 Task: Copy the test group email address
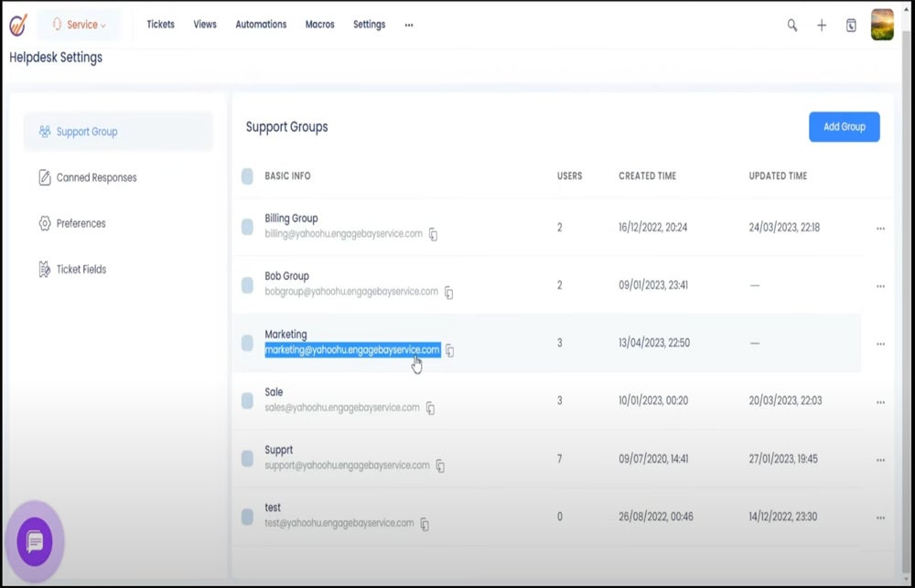click(x=425, y=525)
